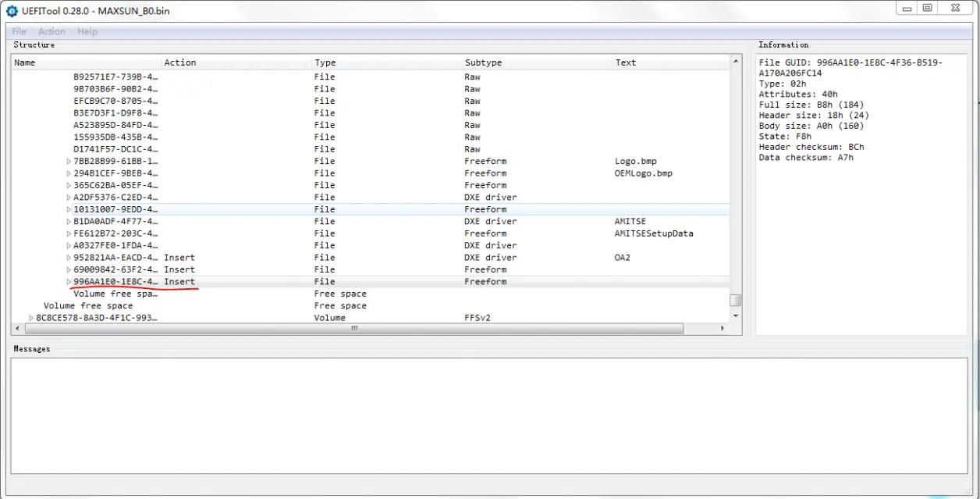Expand the 952821AA-EACD-4... tree node

(69, 258)
